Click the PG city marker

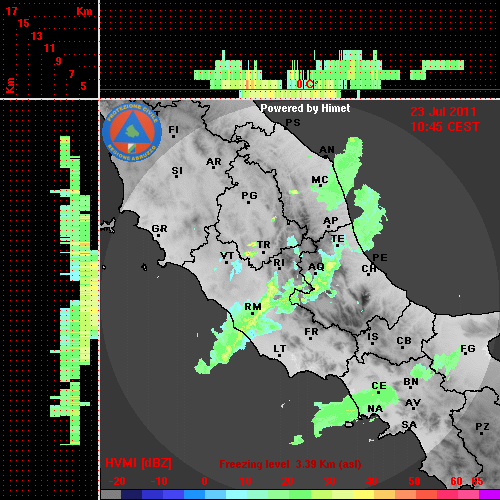coord(249,197)
